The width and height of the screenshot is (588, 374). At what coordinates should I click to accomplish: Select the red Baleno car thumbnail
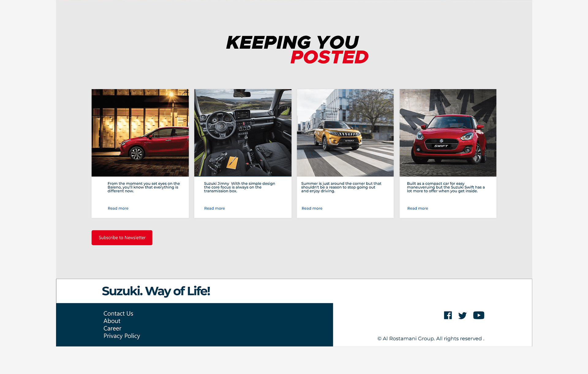[140, 133]
